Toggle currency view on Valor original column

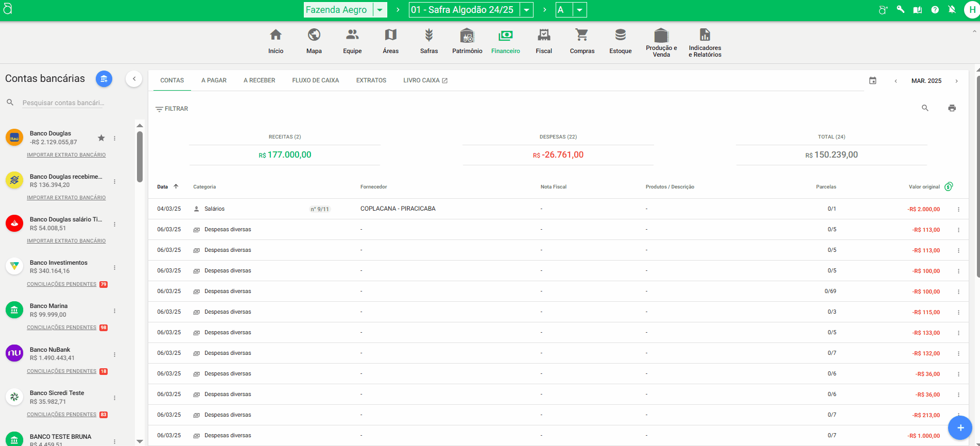[949, 186]
